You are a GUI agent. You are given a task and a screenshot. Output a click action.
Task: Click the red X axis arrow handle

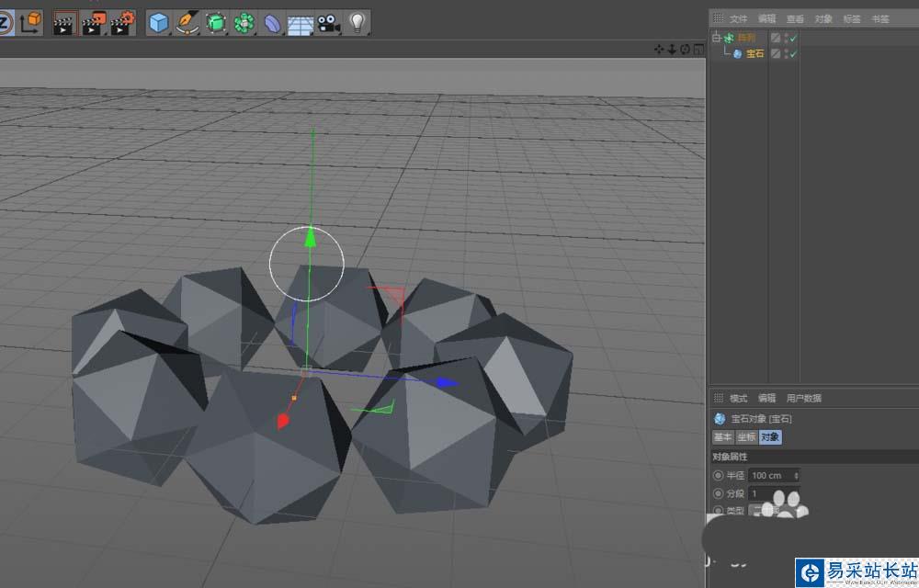(x=282, y=421)
